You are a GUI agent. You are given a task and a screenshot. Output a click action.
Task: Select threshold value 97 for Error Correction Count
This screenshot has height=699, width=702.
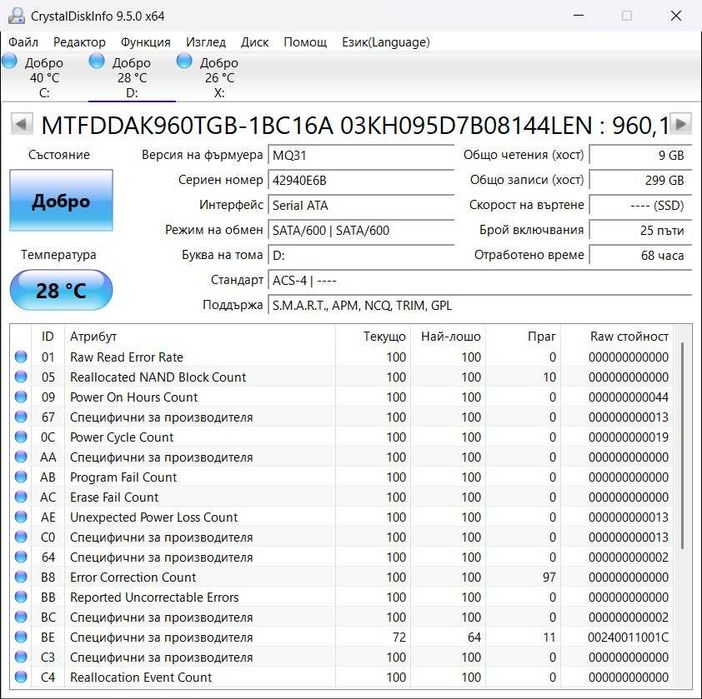(x=549, y=577)
